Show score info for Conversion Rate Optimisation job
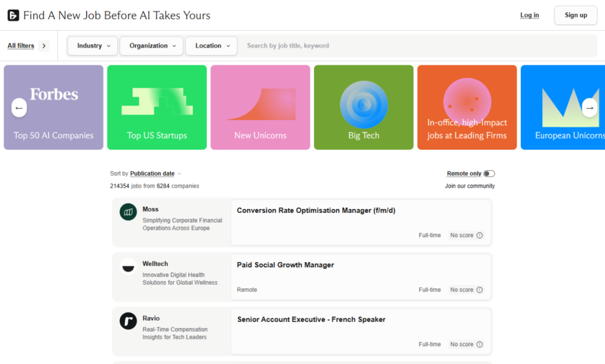The width and height of the screenshot is (605, 364). [479, 235]
